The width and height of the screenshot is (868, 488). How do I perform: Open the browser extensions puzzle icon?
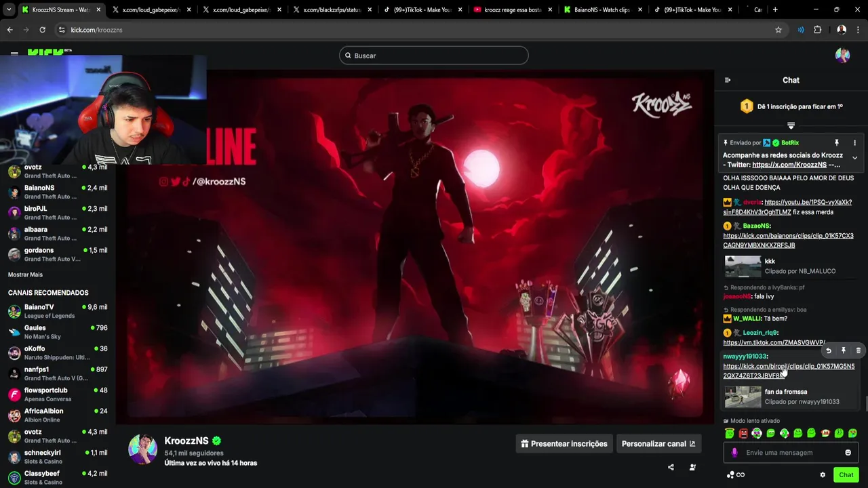tap(817, 30)
